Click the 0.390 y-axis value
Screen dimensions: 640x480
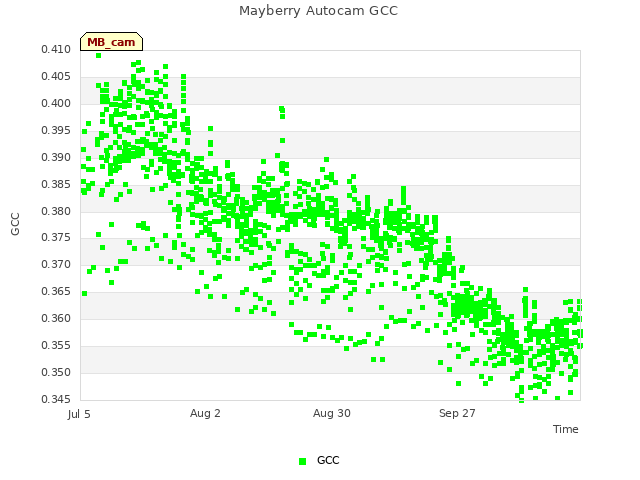pyautogui.click(x=56, y=157)
